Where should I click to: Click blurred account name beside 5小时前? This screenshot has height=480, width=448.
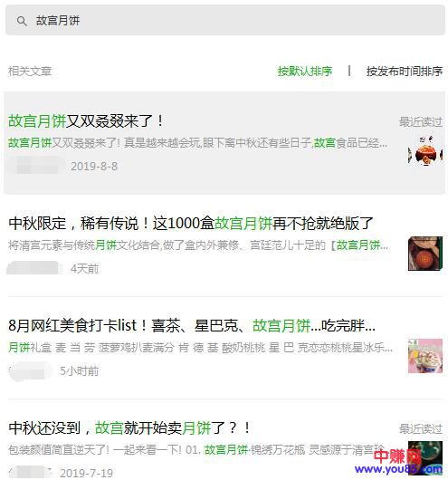pyautogui.click(x=30, y=370)
